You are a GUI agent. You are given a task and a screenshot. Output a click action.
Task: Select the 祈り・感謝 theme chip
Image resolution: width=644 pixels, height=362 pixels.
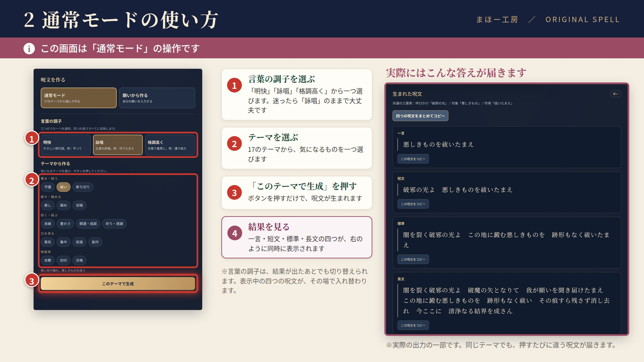click(x=114, y=224)
